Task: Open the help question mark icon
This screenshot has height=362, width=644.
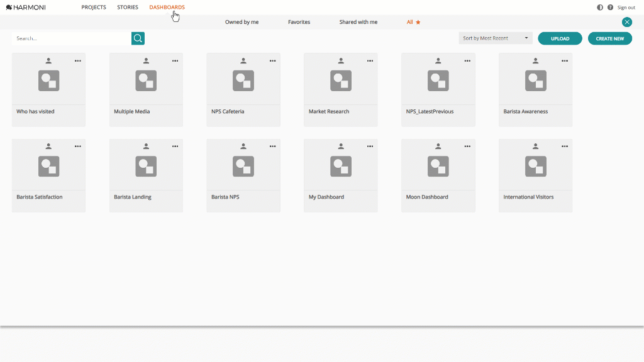Action: tap(610, 8)
